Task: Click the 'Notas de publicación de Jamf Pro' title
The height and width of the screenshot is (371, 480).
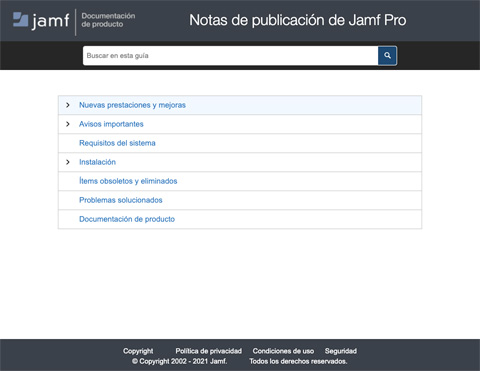Action: coord(298,20)
